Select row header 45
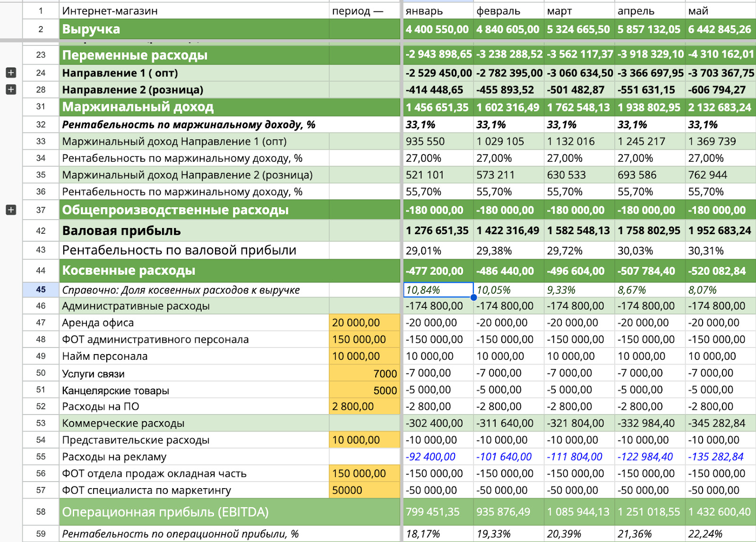The width and height of the screenshot is (756, 542). point(41,289)
